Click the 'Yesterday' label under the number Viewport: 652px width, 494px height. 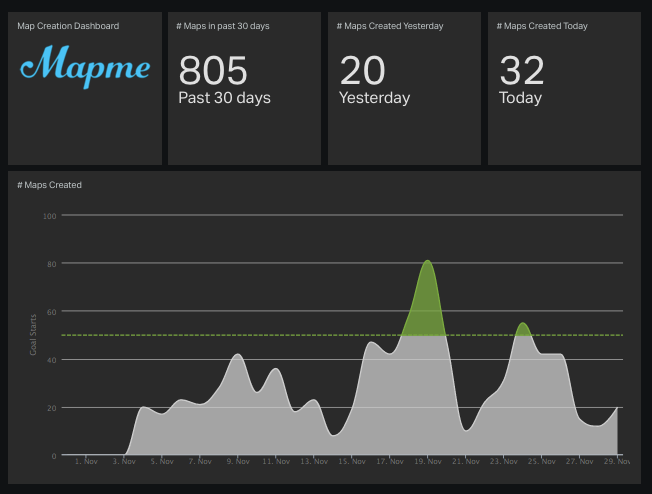pyautogui.click(x=375, y=98)
